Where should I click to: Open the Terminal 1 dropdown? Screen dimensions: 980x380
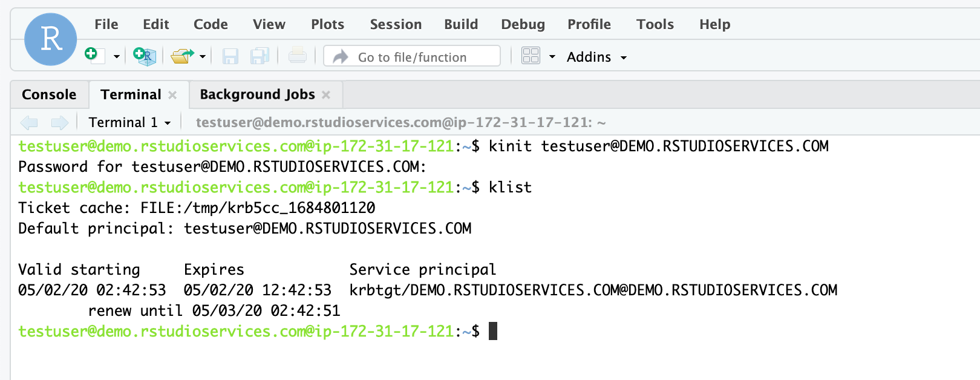pyautogui.click(x=128, y=122)
